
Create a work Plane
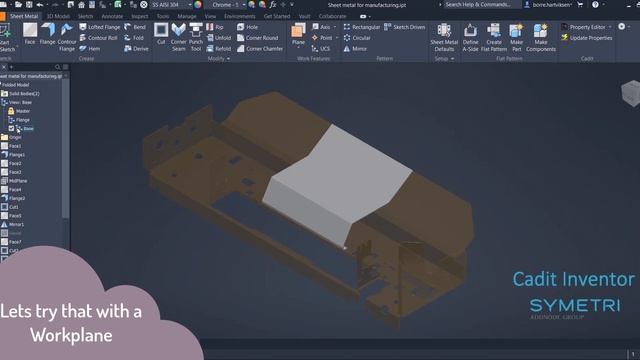tap(298, 33)
